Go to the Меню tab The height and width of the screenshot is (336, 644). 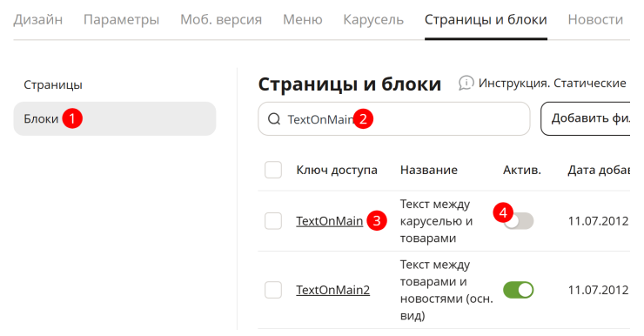(x=302, y=19)
